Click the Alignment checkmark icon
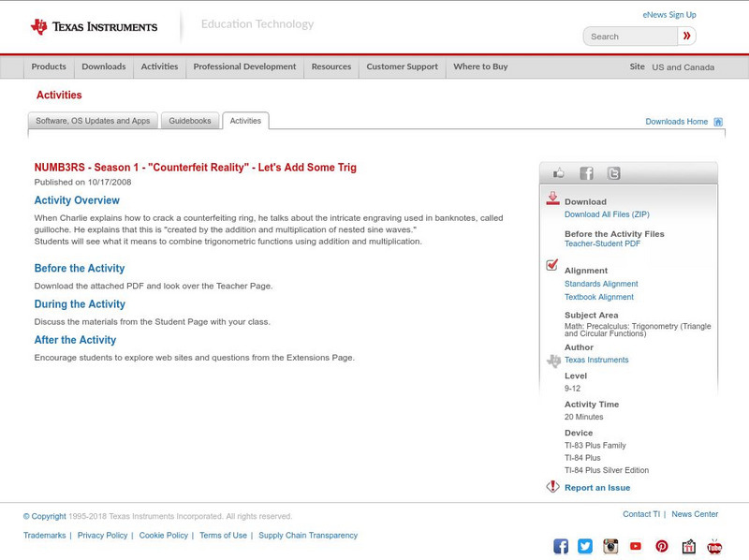Viewport: 749px width, 560px height. tap(551, 265)
